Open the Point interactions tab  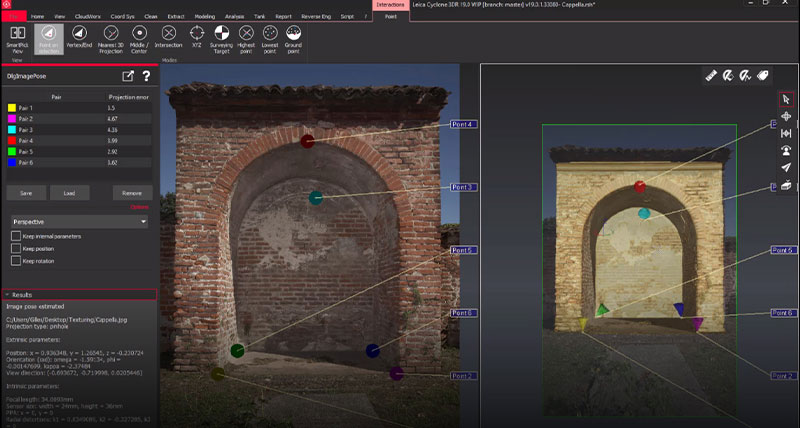tap(391, 16)
